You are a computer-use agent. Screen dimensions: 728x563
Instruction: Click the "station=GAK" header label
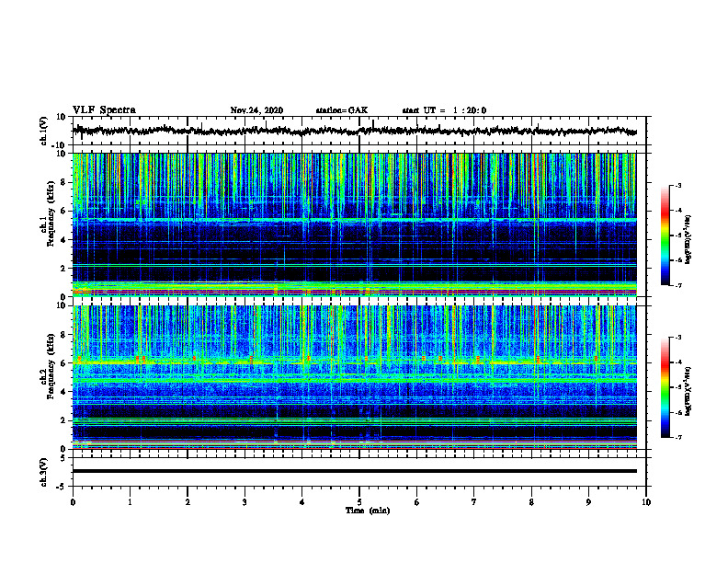[342, 110]
